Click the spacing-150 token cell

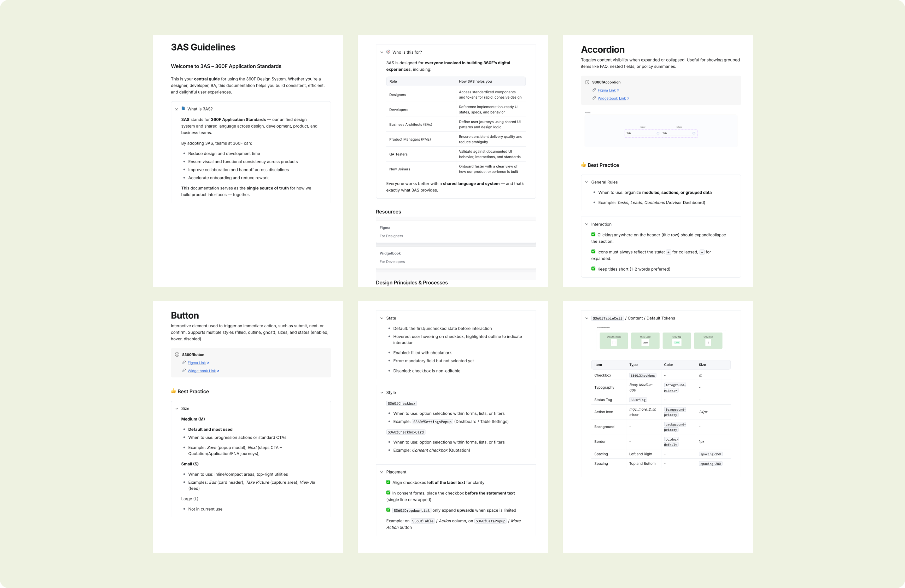point(711,454)
